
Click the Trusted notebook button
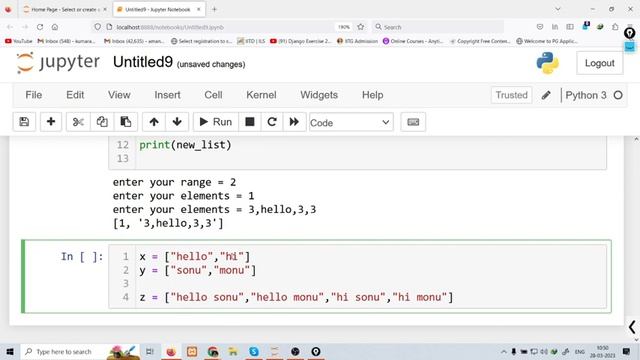tap(511, 95)
